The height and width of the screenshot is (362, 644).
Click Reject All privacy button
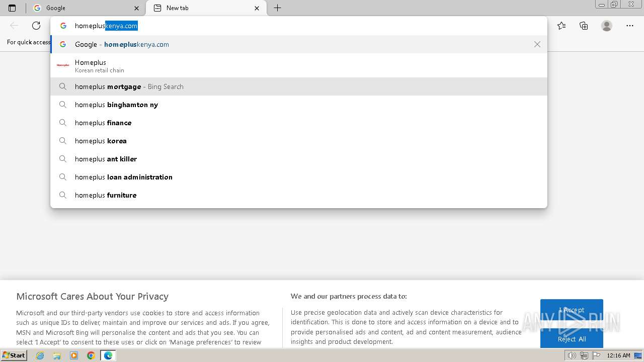tap(572, 339)
